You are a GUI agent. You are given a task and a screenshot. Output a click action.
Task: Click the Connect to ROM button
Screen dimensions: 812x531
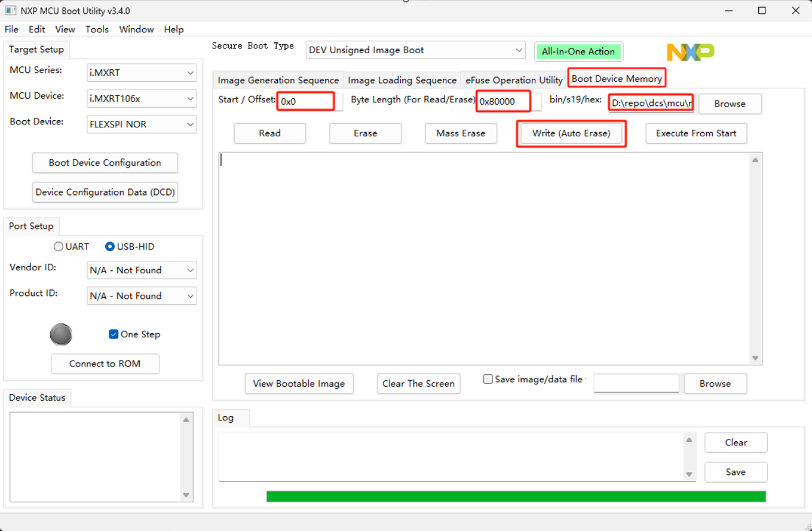(x=105, y=364)
